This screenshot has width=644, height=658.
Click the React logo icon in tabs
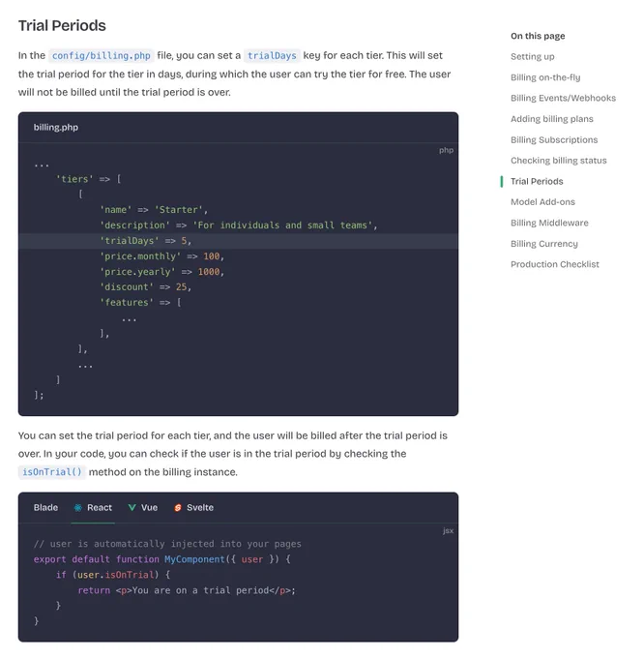point(78,508)
